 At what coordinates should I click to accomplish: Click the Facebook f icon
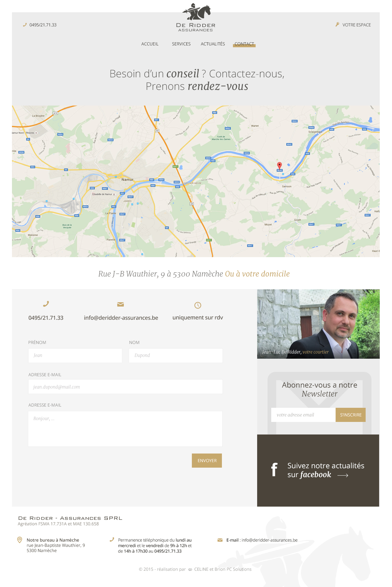(x=274, y=470)
